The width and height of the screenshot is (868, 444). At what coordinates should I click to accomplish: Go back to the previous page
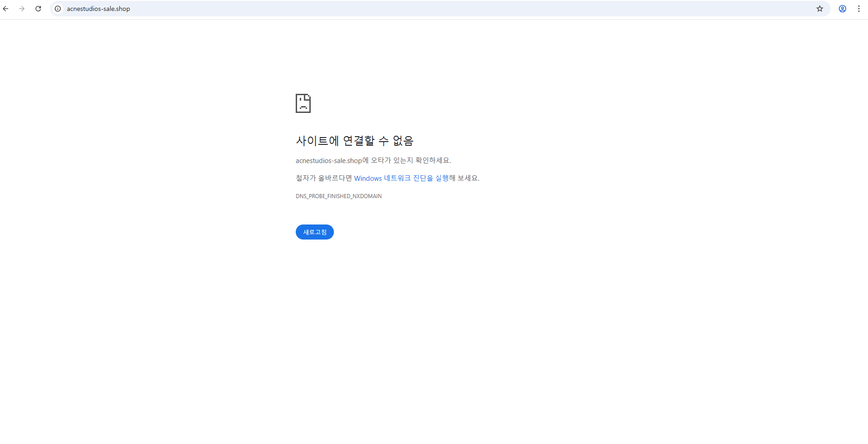(x=5, y=9)
